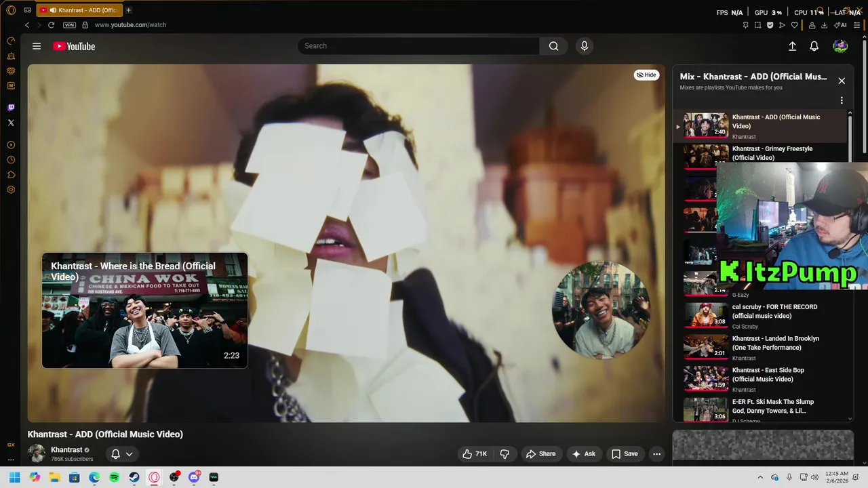Open the browser profile account icon
This screenshot has width=868, height=488.
click(812, 25)
